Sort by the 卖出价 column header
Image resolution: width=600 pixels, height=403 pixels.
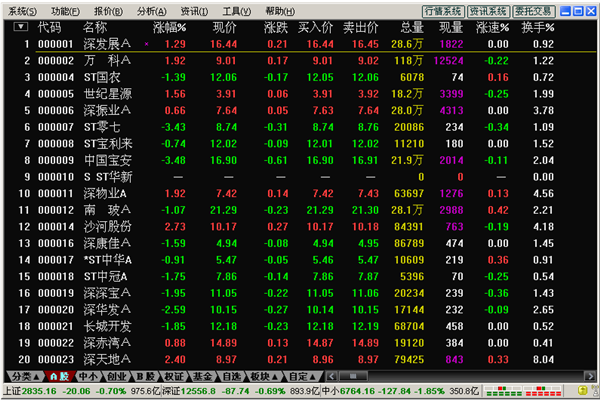(x=360, y=28)
